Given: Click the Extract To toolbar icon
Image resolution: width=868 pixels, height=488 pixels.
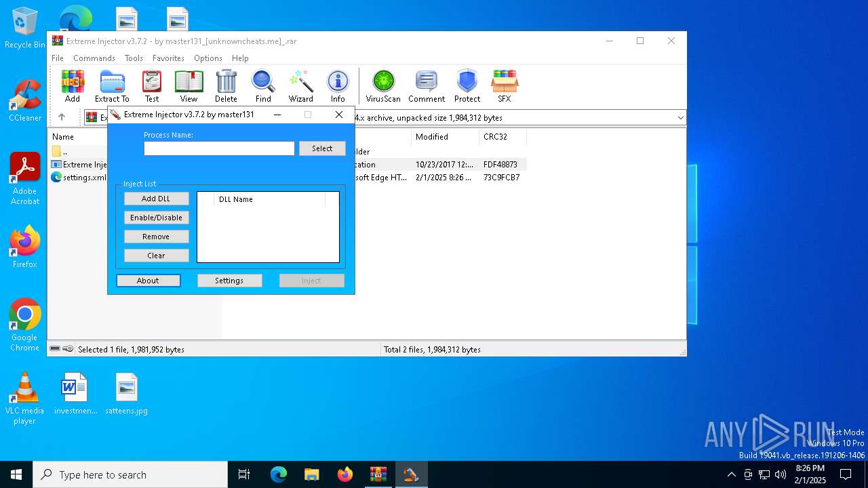Looking at the screenshot, I should (112, 86).
